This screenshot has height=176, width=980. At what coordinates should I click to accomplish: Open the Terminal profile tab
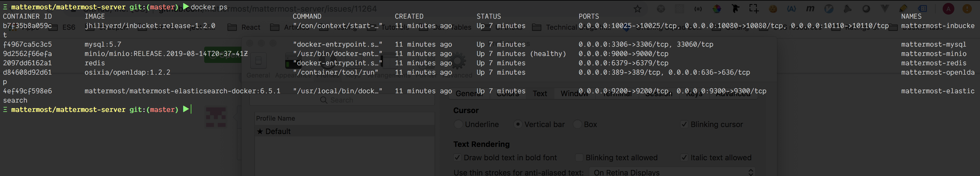[x=617, y=94]
